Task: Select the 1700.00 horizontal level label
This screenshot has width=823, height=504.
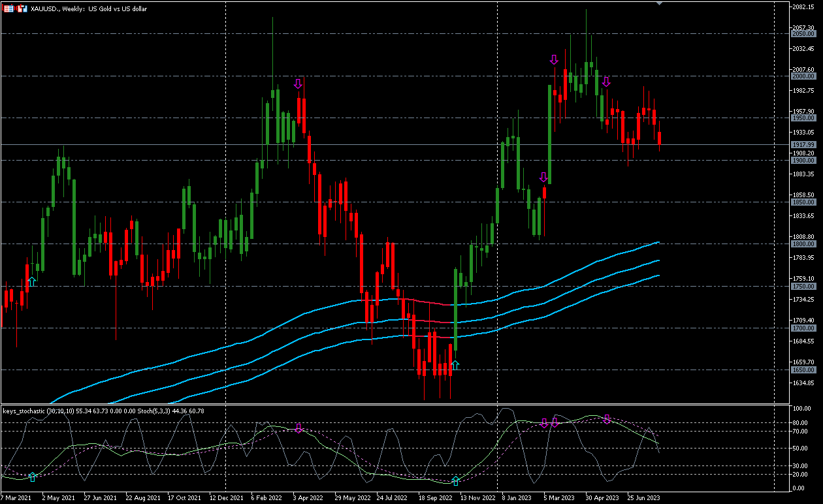Action: 803,328
